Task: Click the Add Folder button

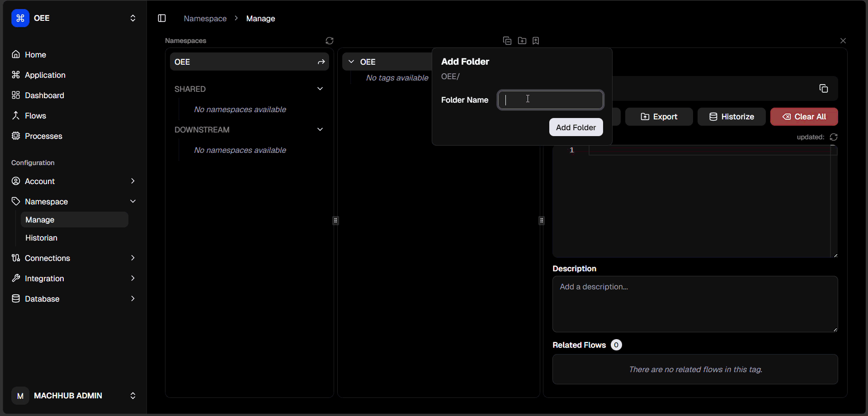Action: (x=576, y=128)
